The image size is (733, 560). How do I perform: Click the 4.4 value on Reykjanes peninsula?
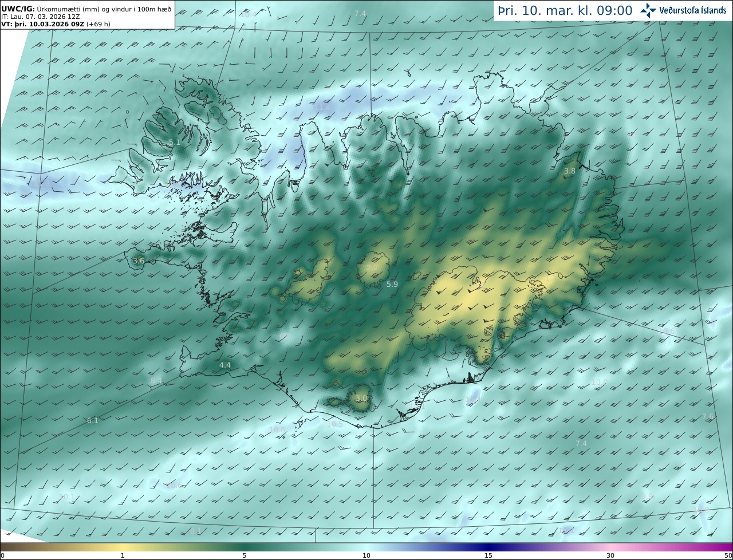pyautogui.click(x=225, y=365)
